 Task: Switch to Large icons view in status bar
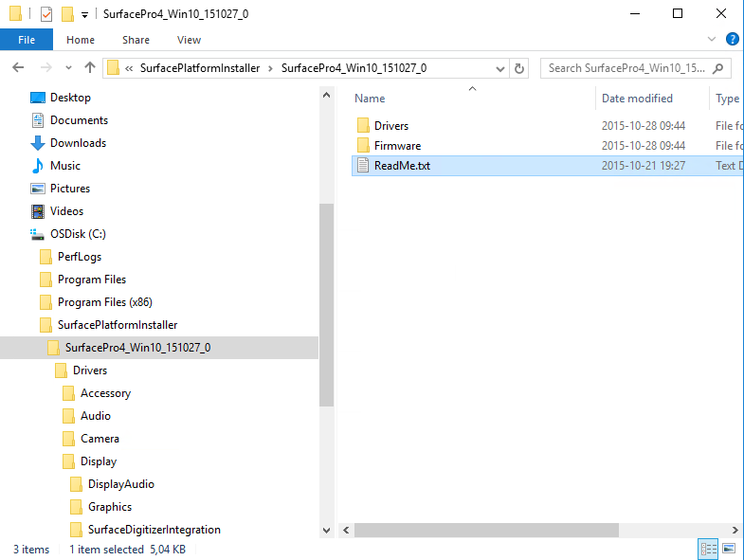coord(729,549)
